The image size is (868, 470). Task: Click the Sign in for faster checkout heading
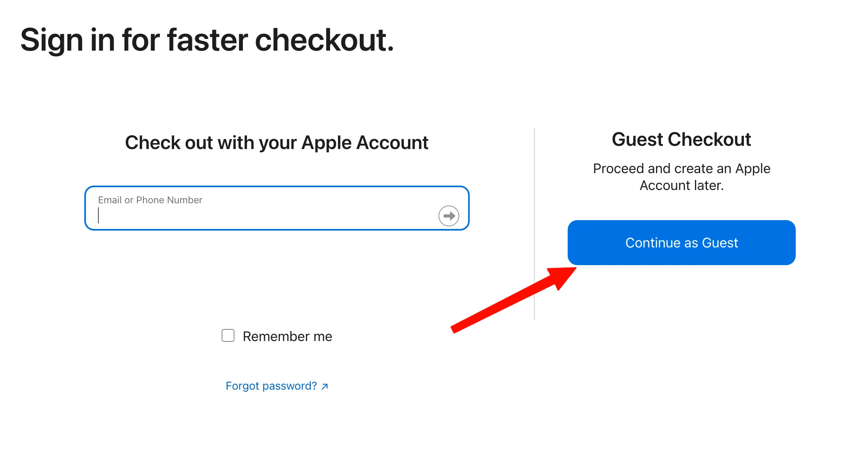(x=207, y=40)
